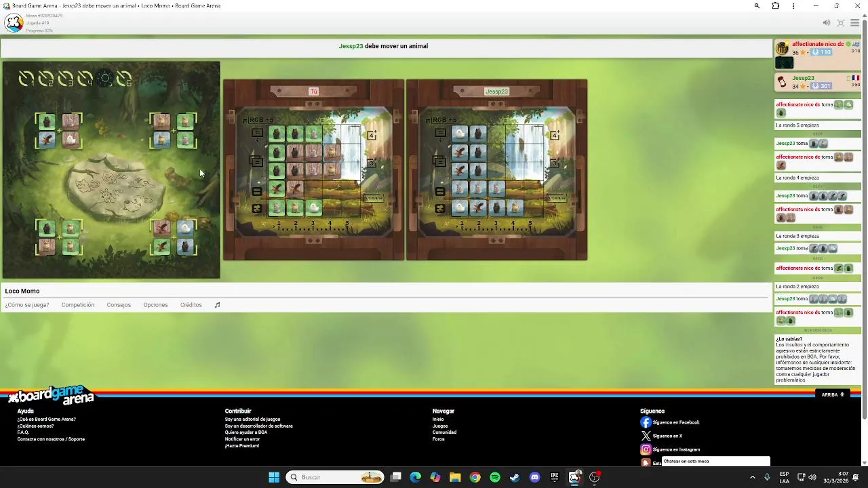Click the white duck on Tú board bottom row
This screenshot has height=488, width=868.
pos(313,207)
